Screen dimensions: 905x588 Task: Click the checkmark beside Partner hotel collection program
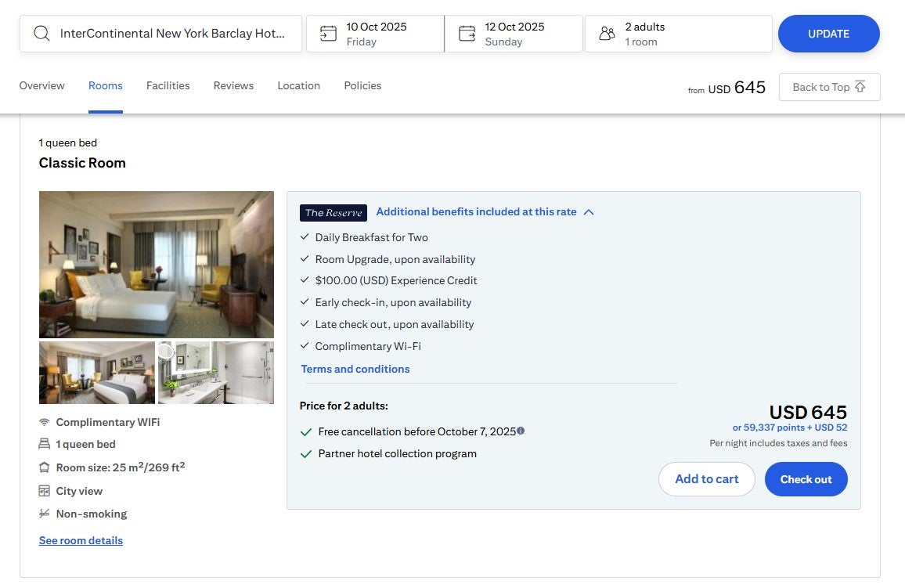point(306,453)
